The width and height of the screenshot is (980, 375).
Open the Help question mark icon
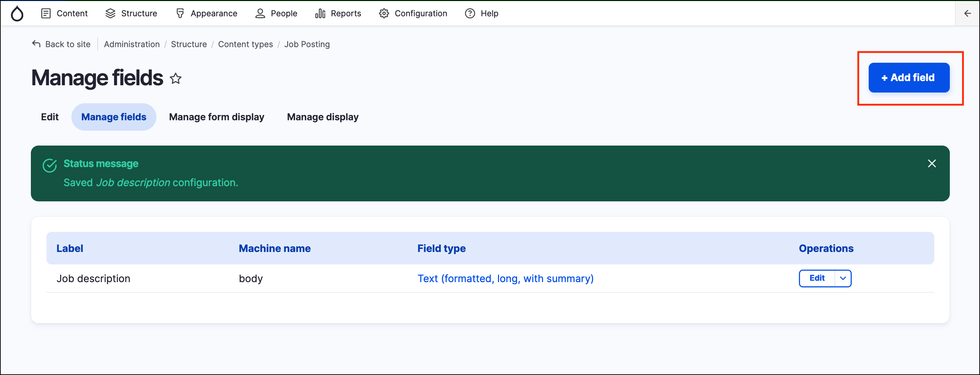[x=470, y=13]
